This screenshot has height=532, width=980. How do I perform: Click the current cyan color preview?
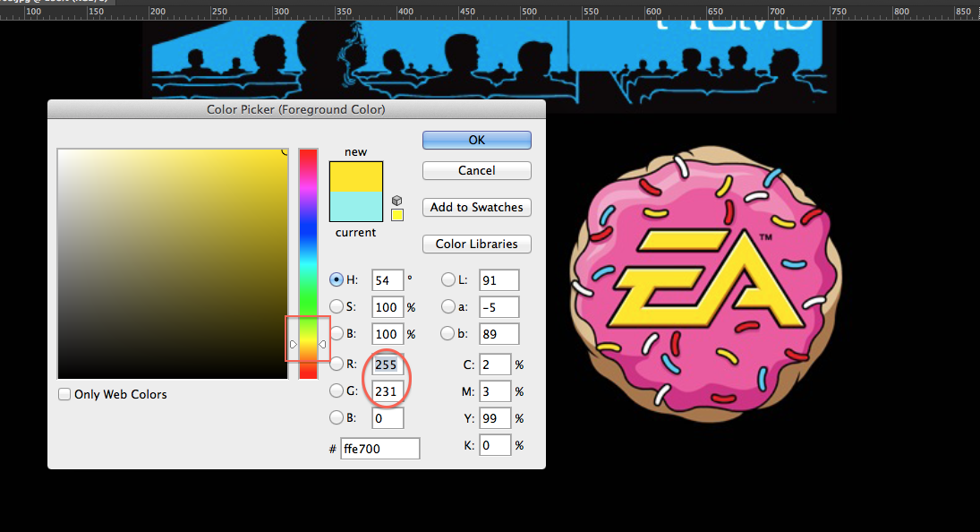[356, 206]
